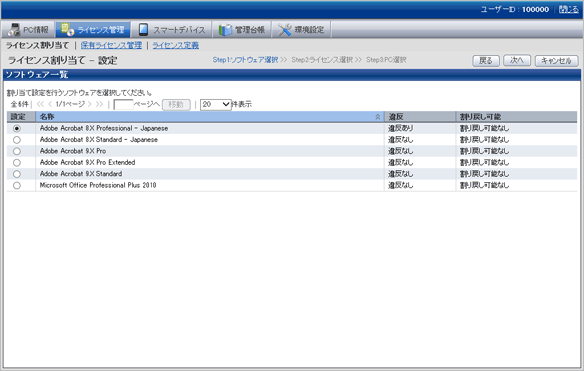Screen dimensions: 584x371
Task: Click the 管理台帳 ledger icon
Action: pyautogui.click(x=225, y=29)
